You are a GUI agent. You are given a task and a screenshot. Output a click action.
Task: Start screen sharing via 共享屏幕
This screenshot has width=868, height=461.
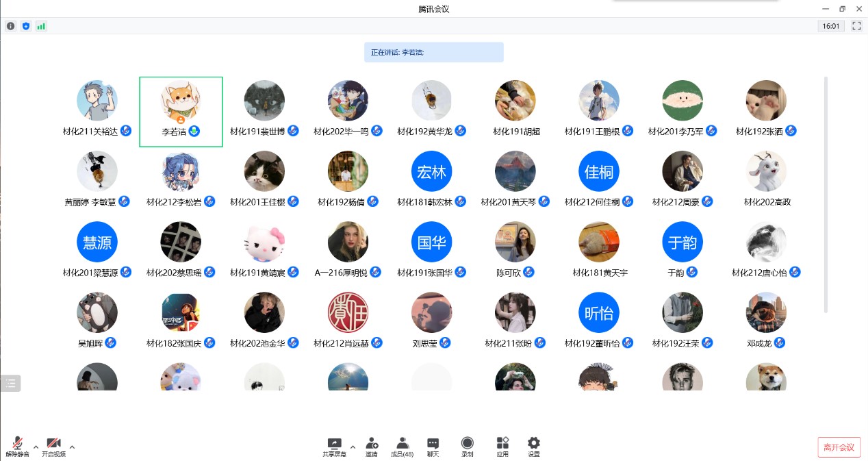pos(334,447)
